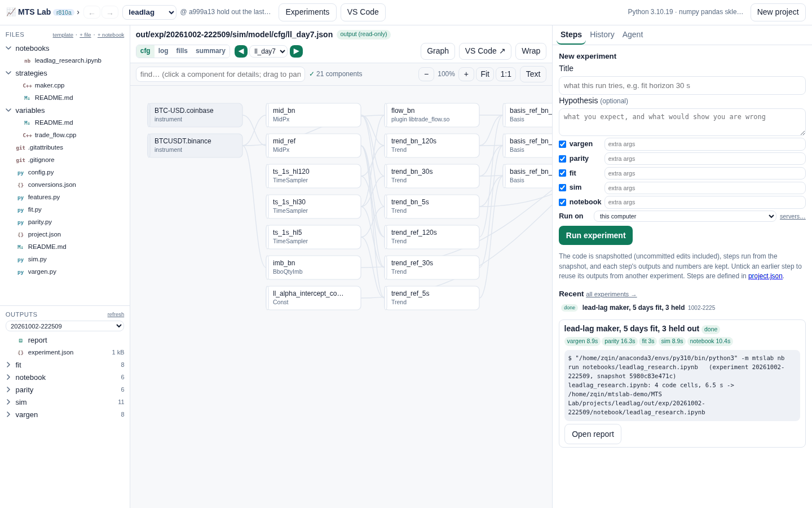Select the fills view tab
Image resolution: width=812 pixels, height=508 pixels.
[182, 51]
